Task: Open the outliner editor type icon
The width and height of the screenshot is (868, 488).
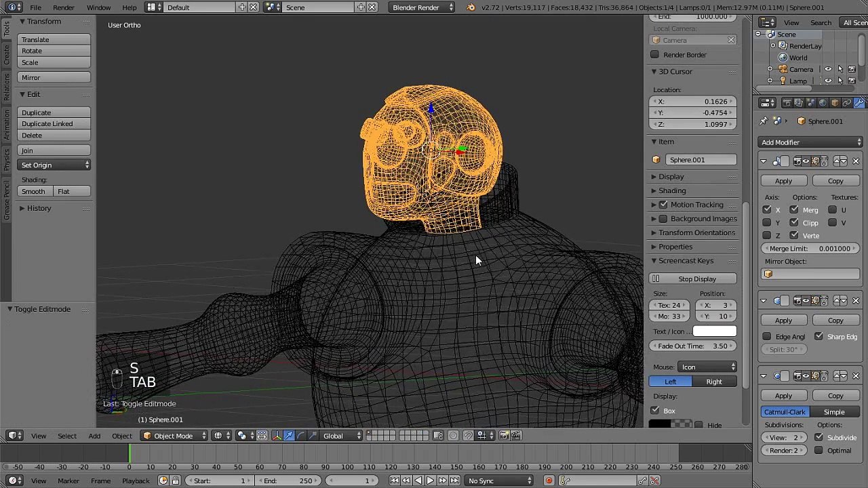Action: pyautogui.click(x=767, y=22)
